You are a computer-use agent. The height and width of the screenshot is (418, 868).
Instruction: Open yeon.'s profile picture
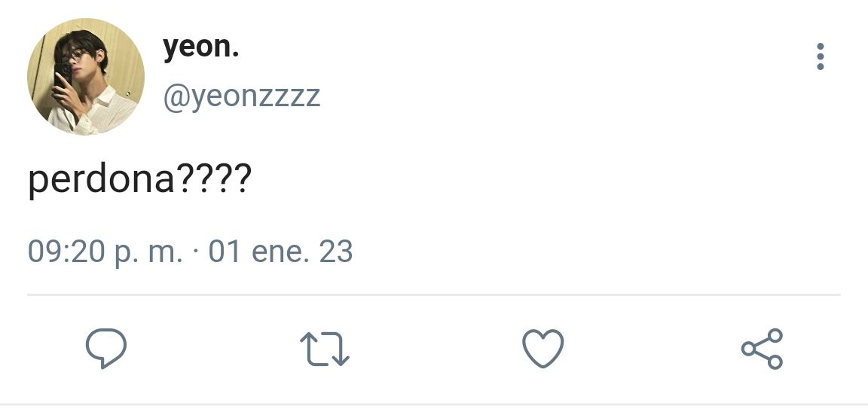point(86,76)
